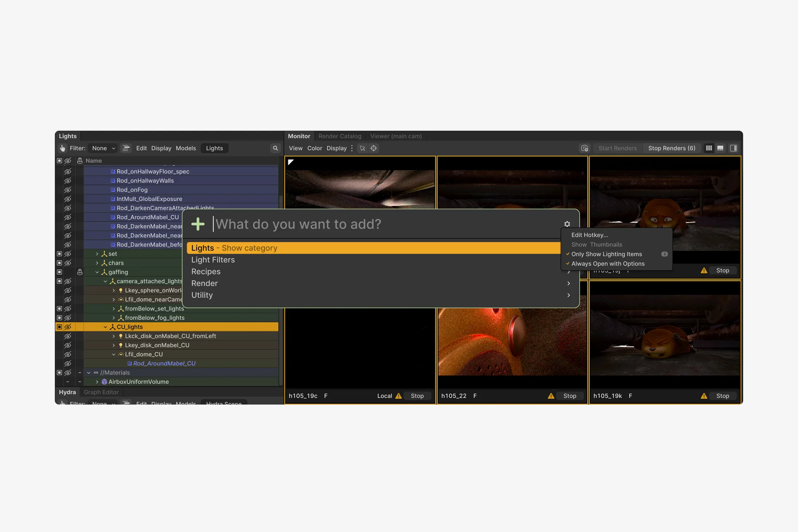Viewport: 798px width, 532px height.
Task: Click warning icon on h105_22 render
Action: tap(551, 396)
